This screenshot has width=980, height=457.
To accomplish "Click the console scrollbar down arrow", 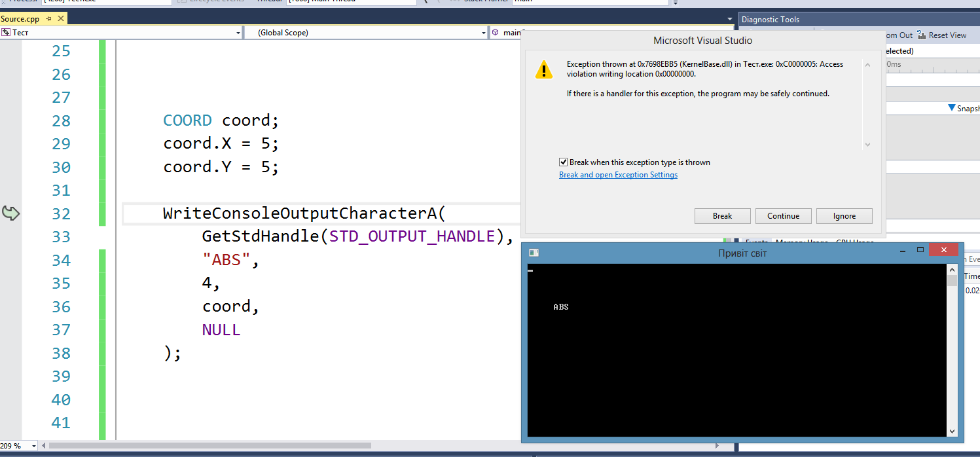I will click(952, 431).
